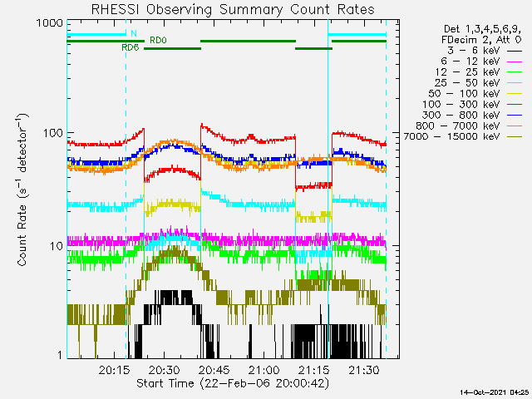Click the olive curve peak near 20:30
532x399 pixels.
click(x=175, y=253)
